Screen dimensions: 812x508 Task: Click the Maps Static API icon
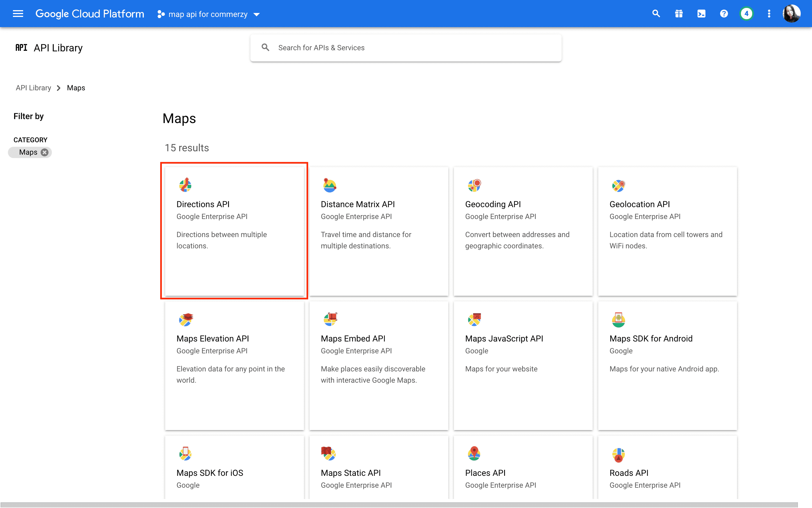pos(328,454)
